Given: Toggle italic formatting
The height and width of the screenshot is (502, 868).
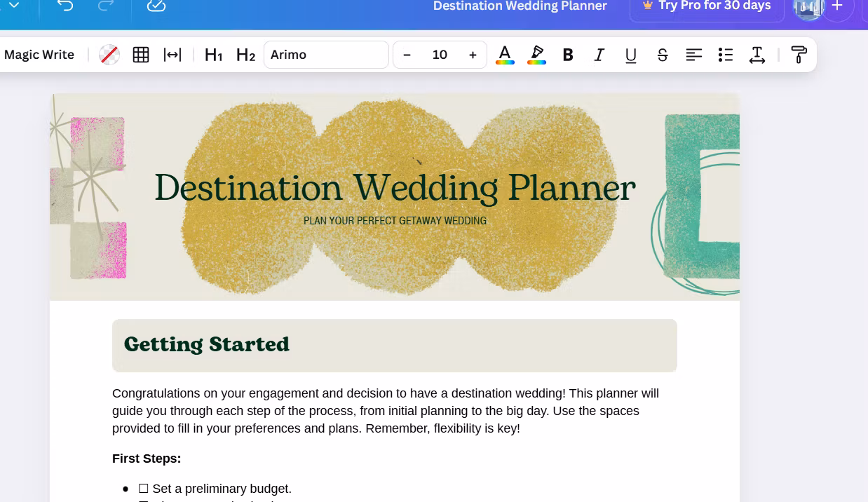Looking at the screenshot, I should pos(599,55).
